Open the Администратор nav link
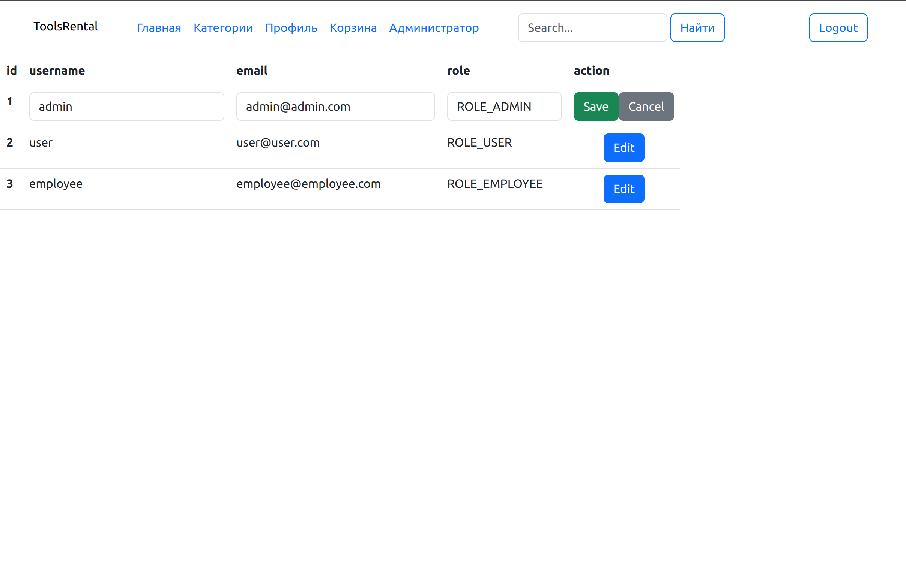Screen dimensions: 906x588 coord(434,28)
